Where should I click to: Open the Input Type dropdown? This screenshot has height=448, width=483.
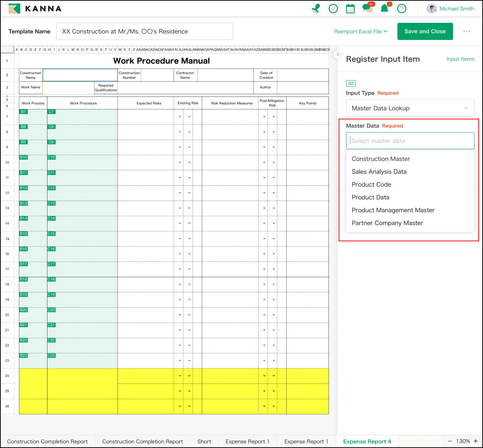coord(410,108)
